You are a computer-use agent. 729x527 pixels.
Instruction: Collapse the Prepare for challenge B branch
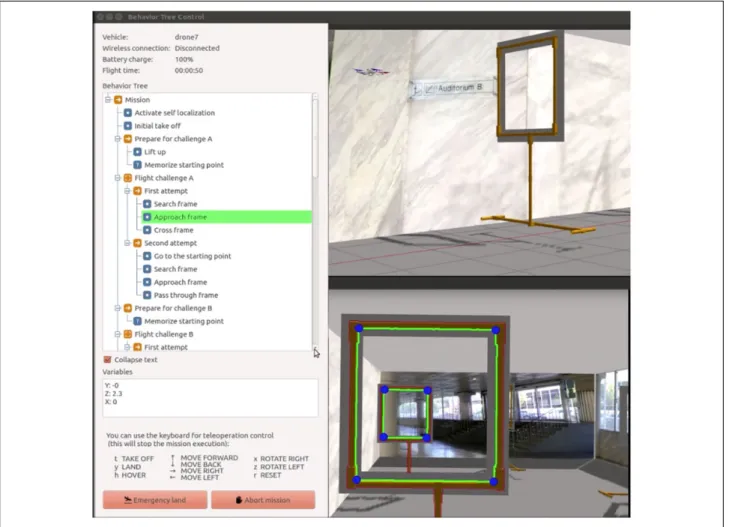pyautogui.click(x=118, y=308)
